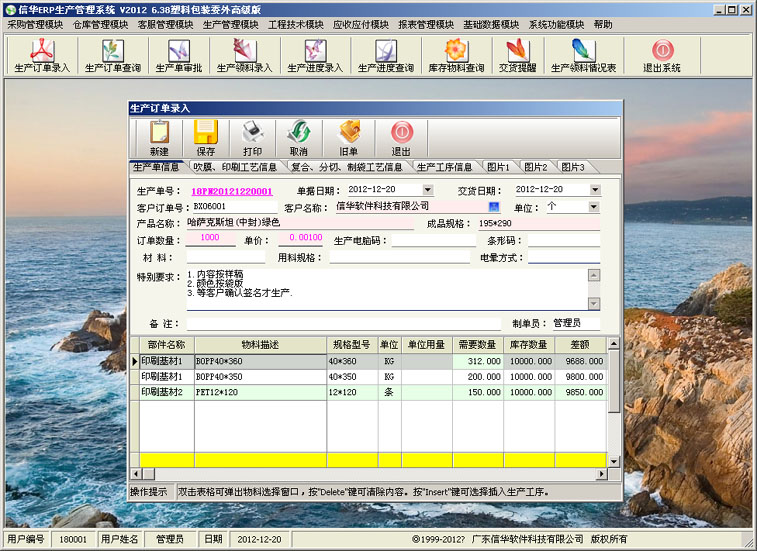Switch to the 吹膜、印刷工艺信息 tab

click(235, 167)
